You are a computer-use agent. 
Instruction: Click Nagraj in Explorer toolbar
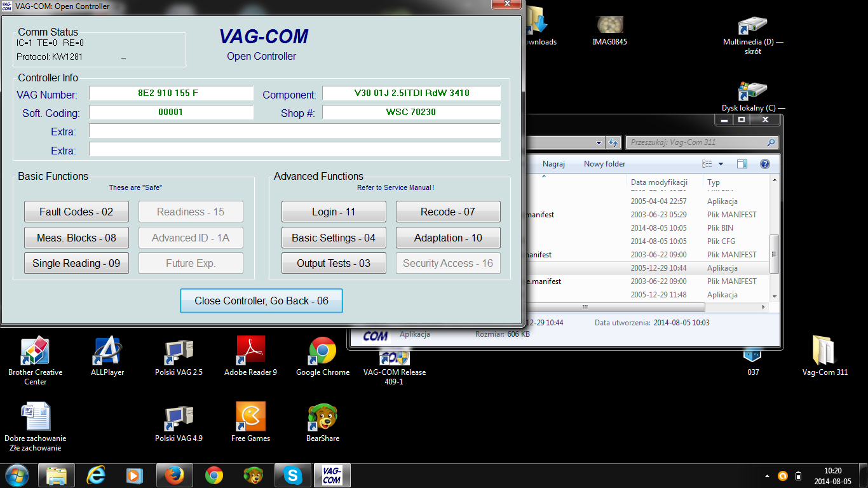[553, 164]
